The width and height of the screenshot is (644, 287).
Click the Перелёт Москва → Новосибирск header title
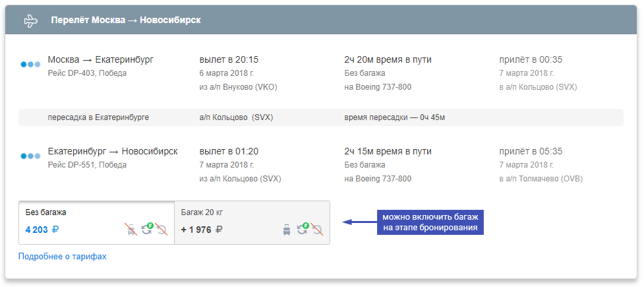click(x=126, y=20)
